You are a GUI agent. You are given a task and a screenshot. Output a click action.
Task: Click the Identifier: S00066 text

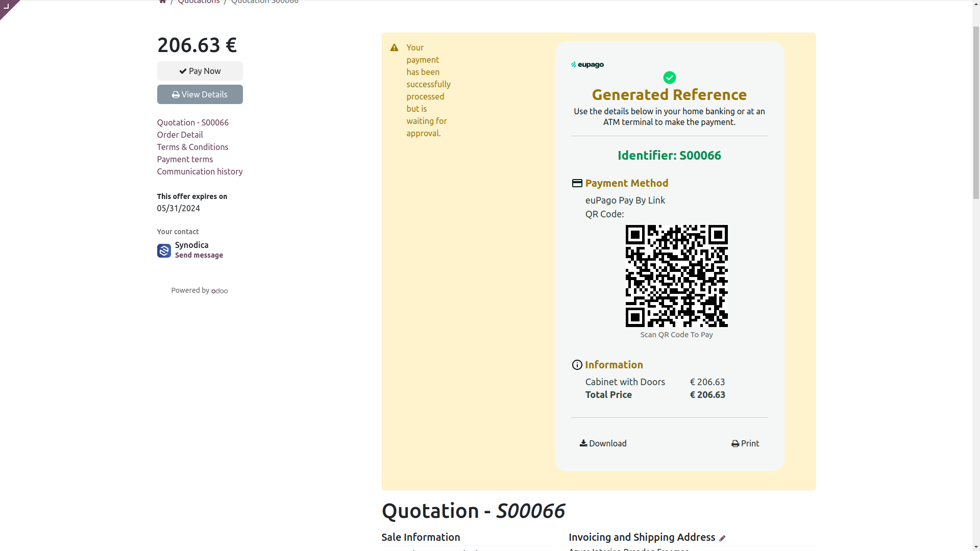click(x=669, y=156)
